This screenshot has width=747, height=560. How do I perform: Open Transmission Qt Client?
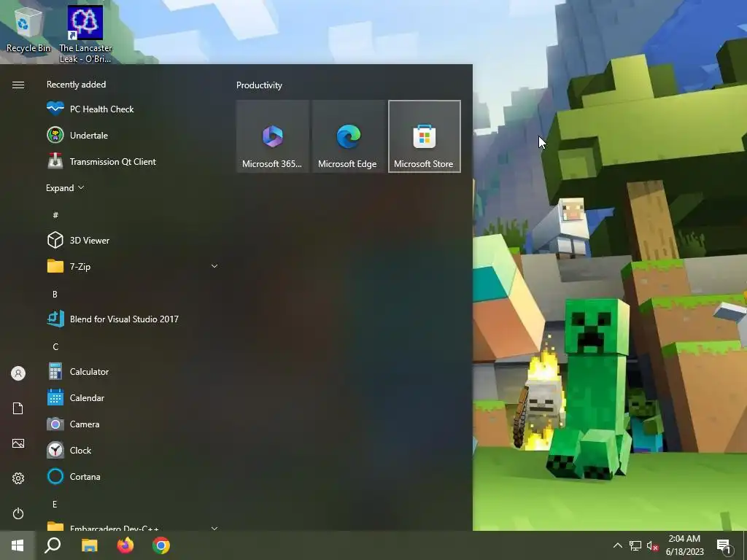click(133, 161)
